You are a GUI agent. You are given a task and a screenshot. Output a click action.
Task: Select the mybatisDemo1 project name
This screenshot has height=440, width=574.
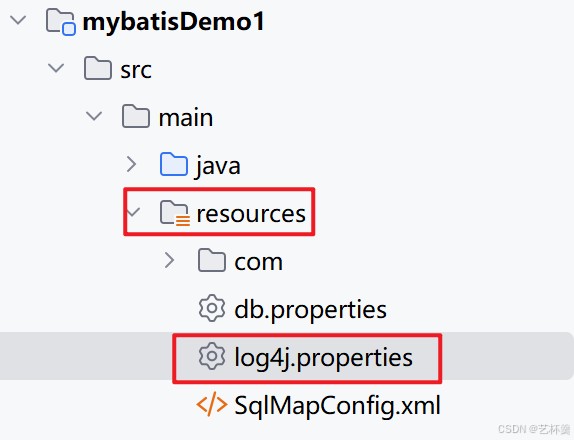174,22
